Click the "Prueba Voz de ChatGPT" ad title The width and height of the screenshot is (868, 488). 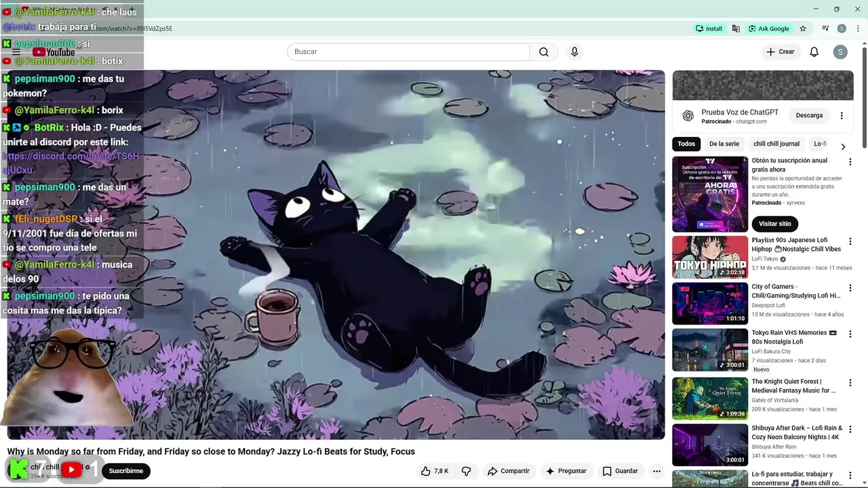740,113
